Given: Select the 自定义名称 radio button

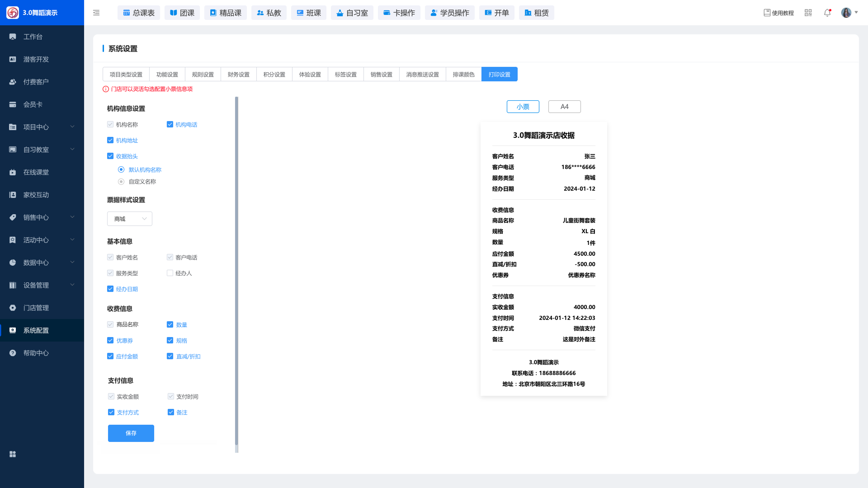Looking at the screenshot, I should [121, 182].
